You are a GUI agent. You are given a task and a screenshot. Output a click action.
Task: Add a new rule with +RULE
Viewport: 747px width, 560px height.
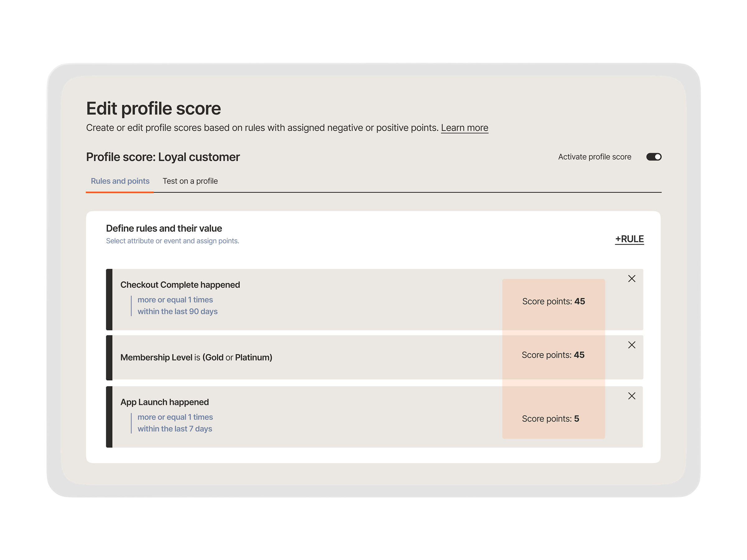pyautogui.click(x=629, y=239)
